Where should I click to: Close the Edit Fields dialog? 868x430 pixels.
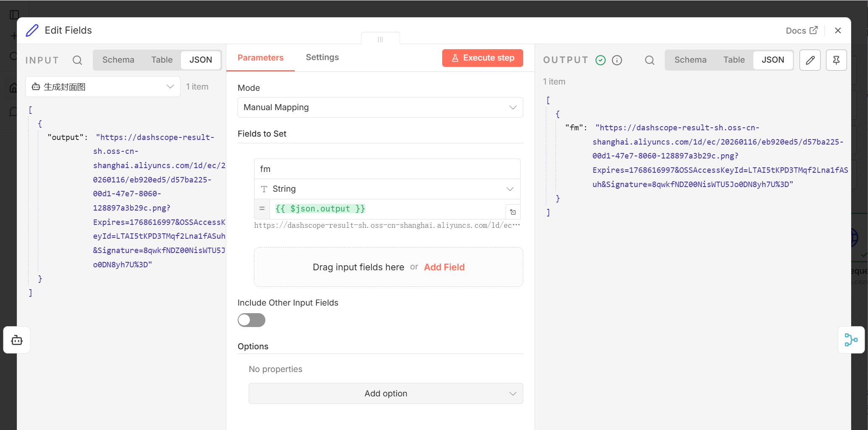(x=838, y=30)
